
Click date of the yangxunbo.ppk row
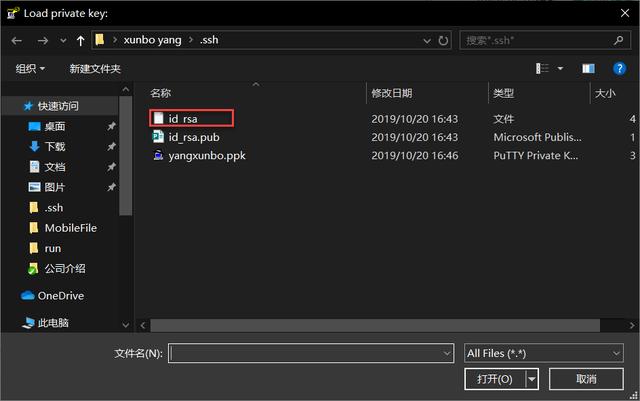click(415, 156)
